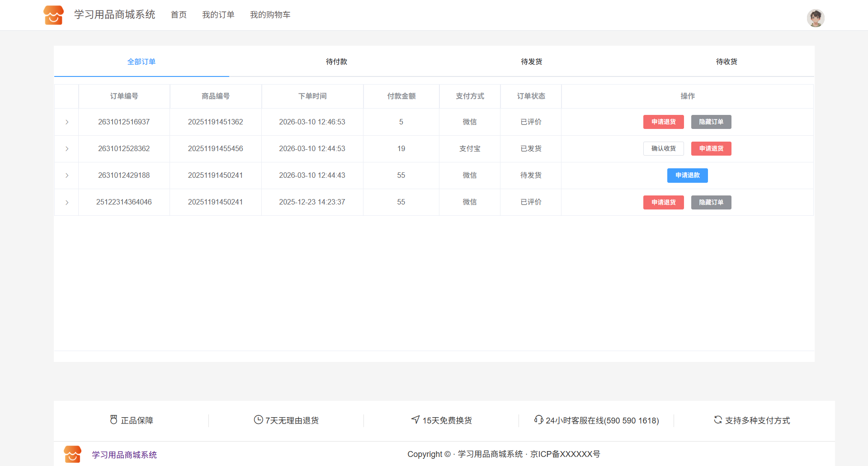Viewport: 868px width, 466px height.
Task: Expand order row 25122314364046
Action: click(67, 202)
